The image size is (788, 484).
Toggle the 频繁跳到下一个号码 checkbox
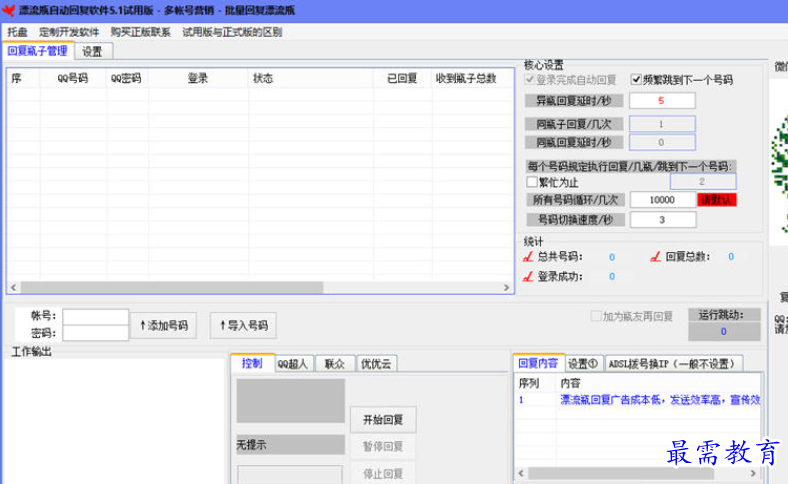click(636, 79)
